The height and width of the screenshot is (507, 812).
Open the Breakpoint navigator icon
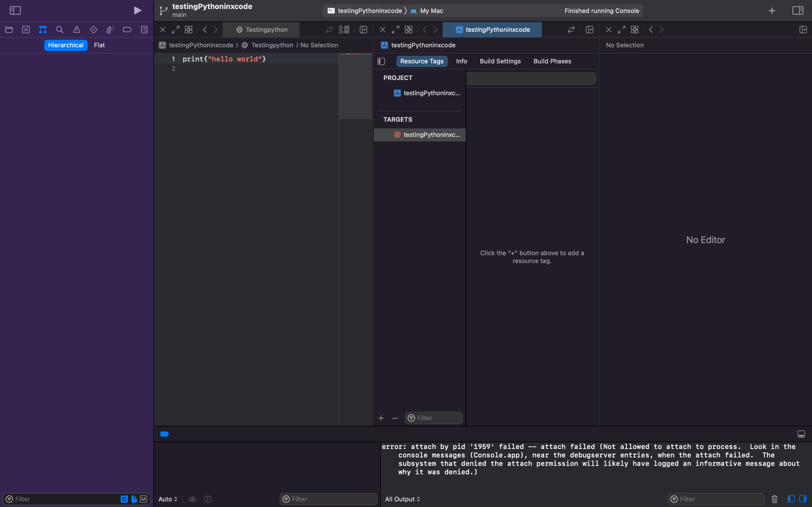[127, 30]
